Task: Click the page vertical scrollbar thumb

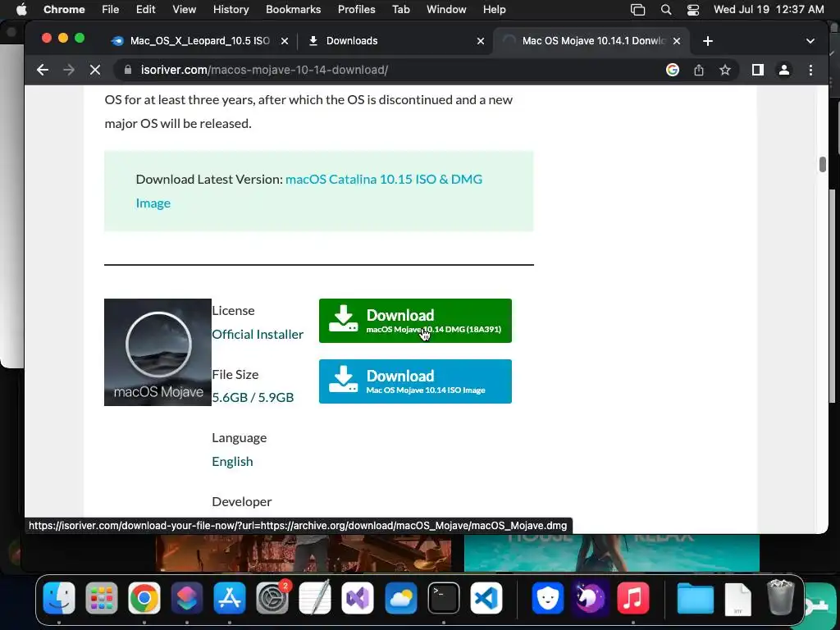Action: [822, 164]
